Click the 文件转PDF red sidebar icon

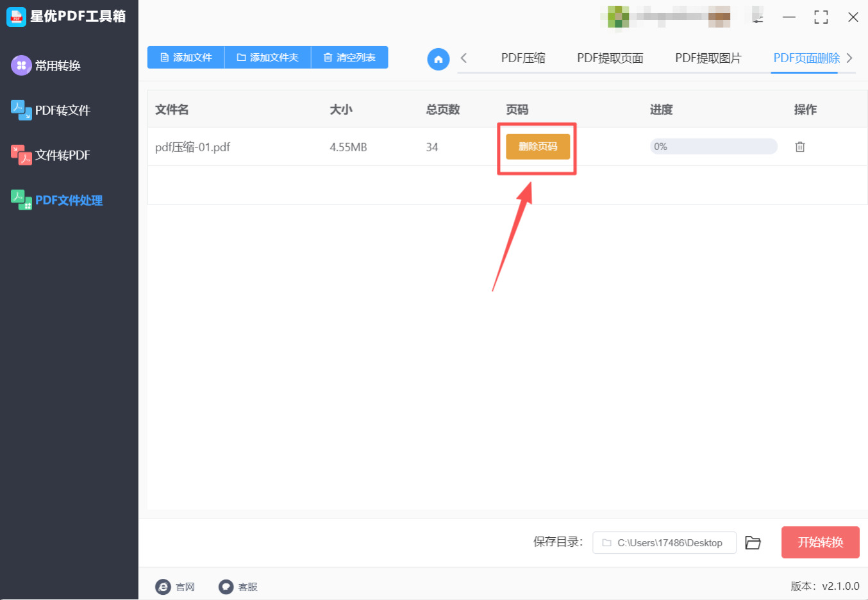pos(21,155)
